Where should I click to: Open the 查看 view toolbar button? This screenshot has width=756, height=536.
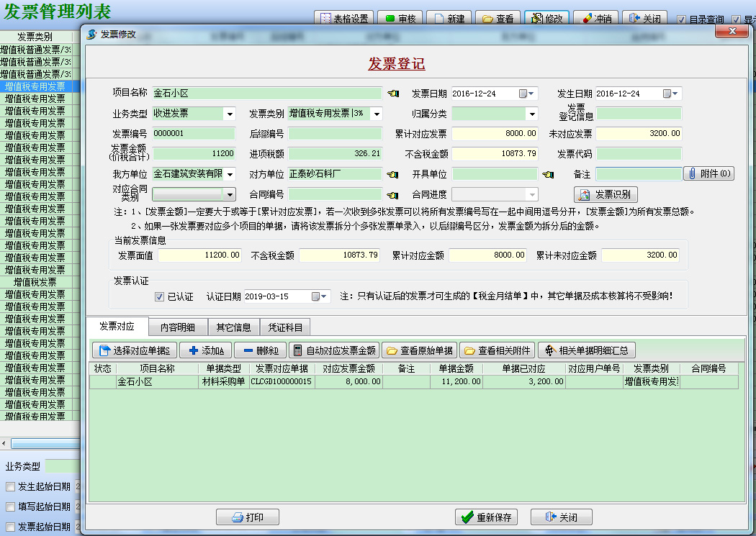click(498, 18)
